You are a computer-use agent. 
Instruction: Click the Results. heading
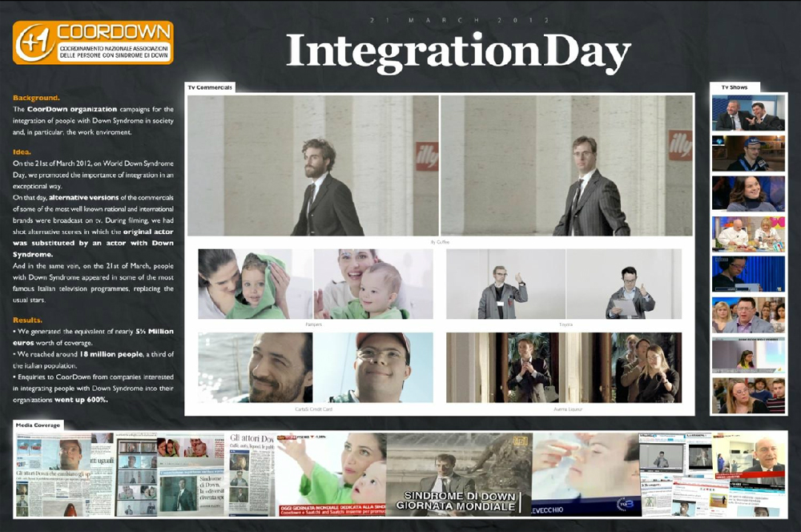[x=27, y=320]
